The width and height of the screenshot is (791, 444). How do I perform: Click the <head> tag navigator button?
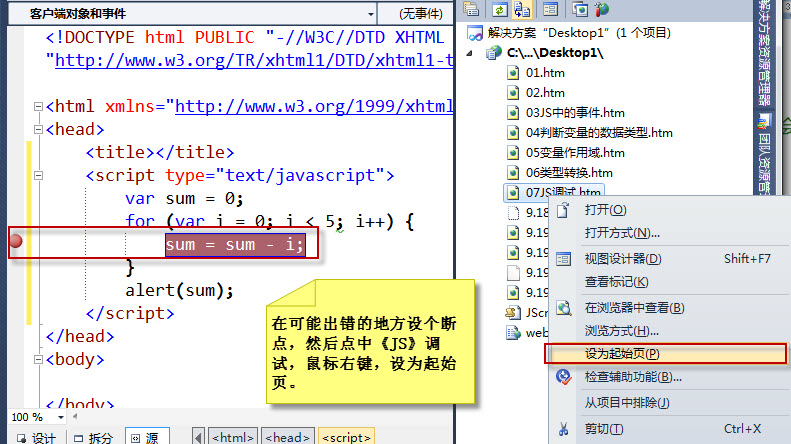pyautogui.click(x=288, y=437)
